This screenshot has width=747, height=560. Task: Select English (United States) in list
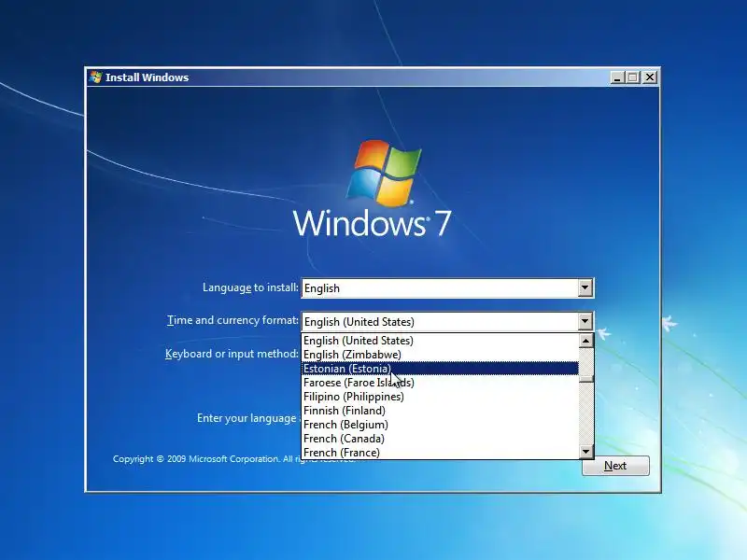[440, 341]
